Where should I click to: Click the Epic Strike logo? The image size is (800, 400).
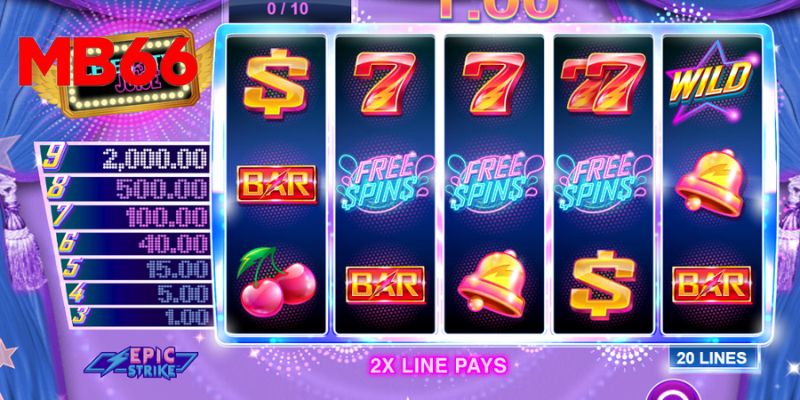141,363
